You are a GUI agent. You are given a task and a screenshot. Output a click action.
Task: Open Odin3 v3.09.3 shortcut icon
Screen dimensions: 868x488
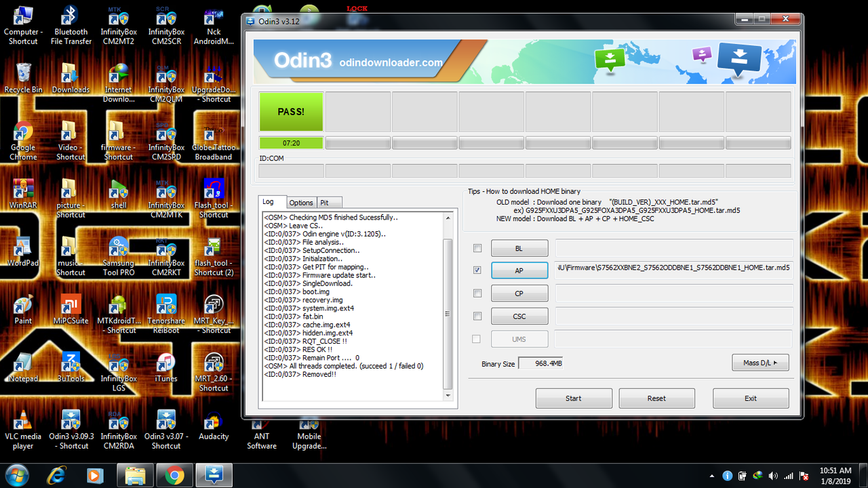pos(71,430)
